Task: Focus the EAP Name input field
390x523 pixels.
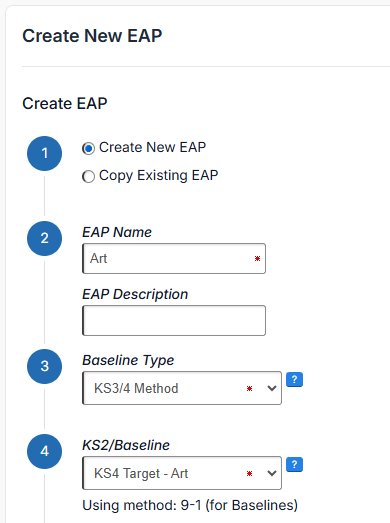Action: point(174,258)
